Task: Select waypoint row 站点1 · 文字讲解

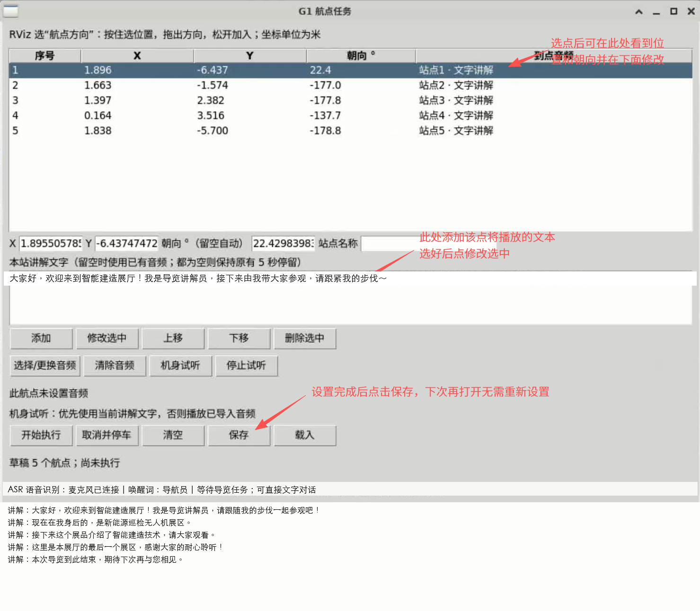Action: (x=351, y=70)
